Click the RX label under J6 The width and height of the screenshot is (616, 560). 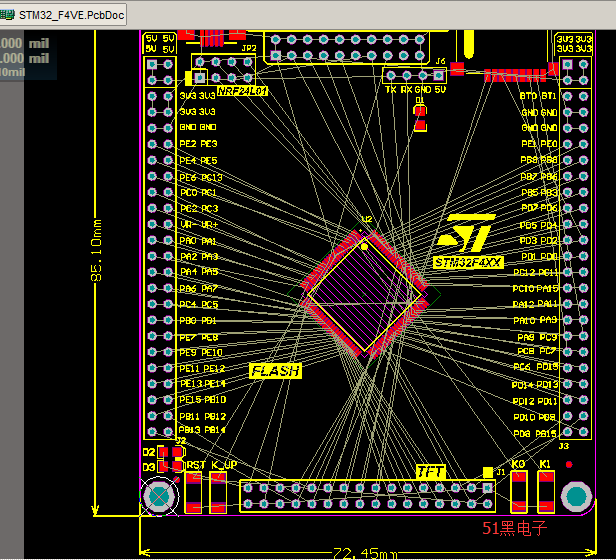point(407,90)
